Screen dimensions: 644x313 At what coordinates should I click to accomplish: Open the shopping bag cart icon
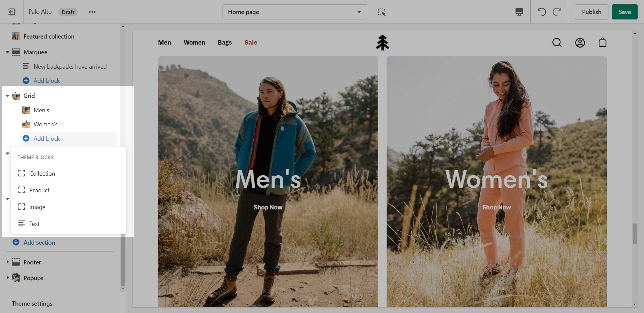point(602,43)
